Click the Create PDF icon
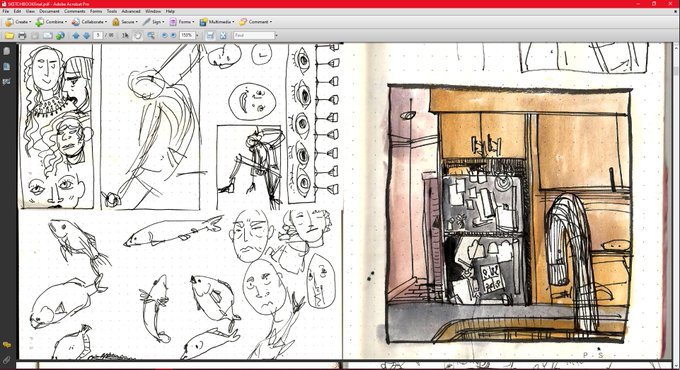 point(9,22)
